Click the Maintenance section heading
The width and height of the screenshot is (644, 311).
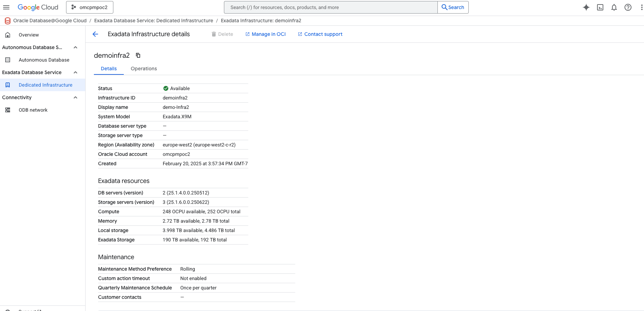tap(116, 257)
